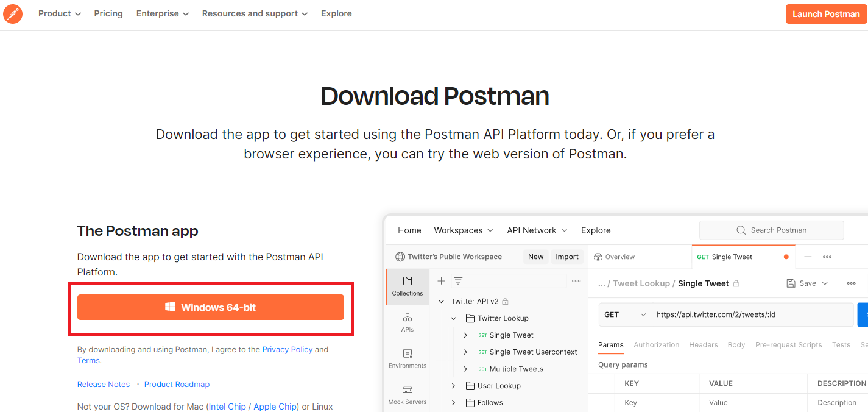
Task: Click the request URL field
Action: (752, 315)
